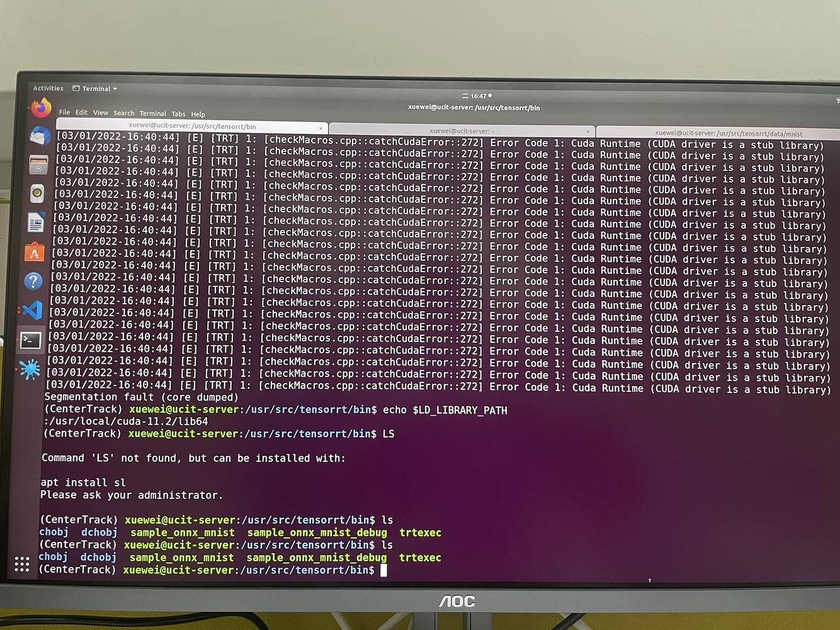Launch the Thunderbird mail icon in the dock
This screenshot has width=840, height=630.
[x=38, y=135]
